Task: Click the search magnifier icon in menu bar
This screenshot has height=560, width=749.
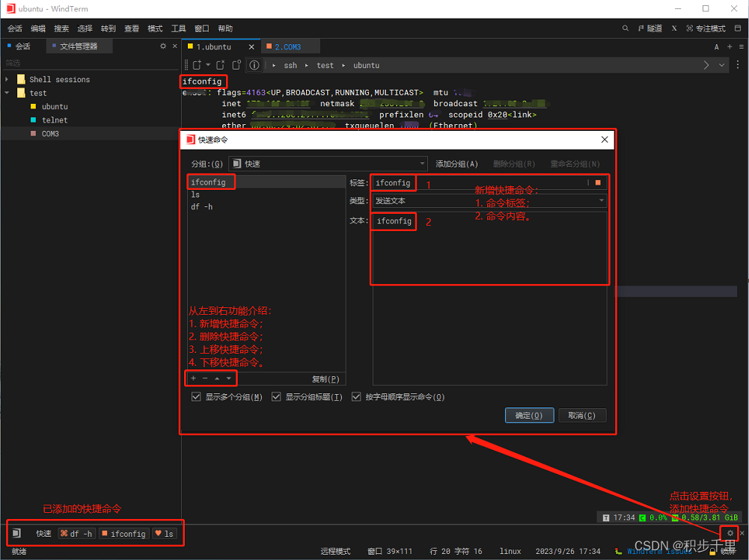Action: tap(626, 28)
